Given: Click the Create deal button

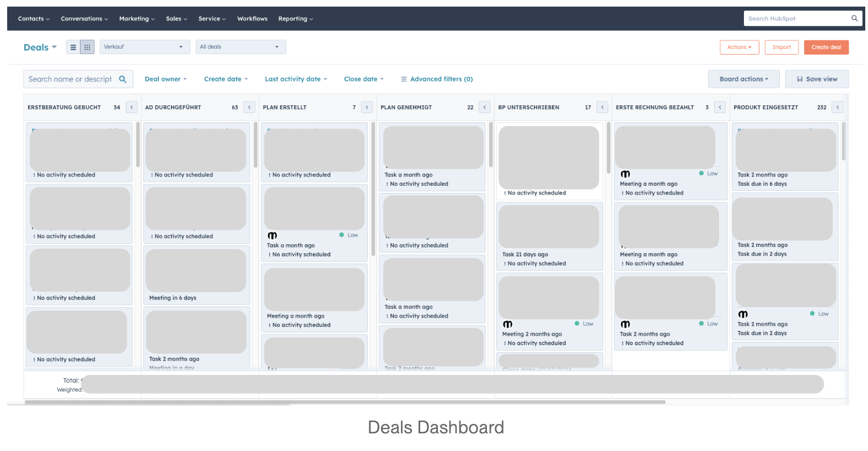Looking at the screenshot, I should coord(826,47).
